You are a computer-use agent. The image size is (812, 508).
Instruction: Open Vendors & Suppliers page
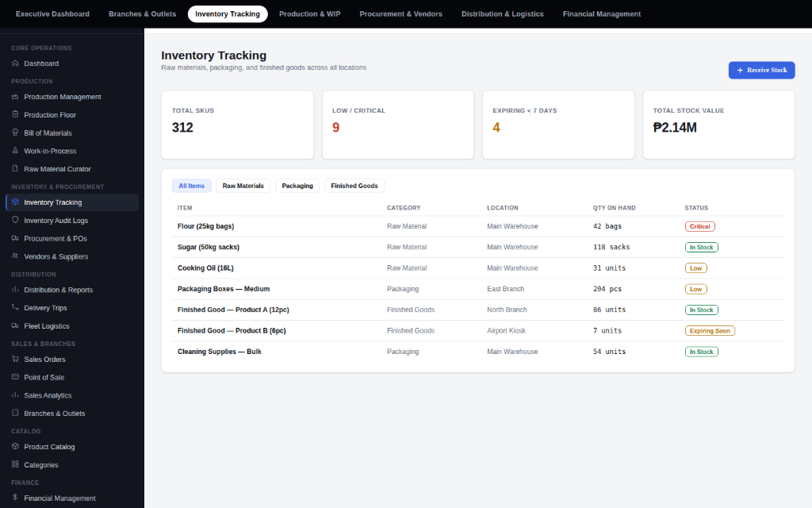[72, 256]
